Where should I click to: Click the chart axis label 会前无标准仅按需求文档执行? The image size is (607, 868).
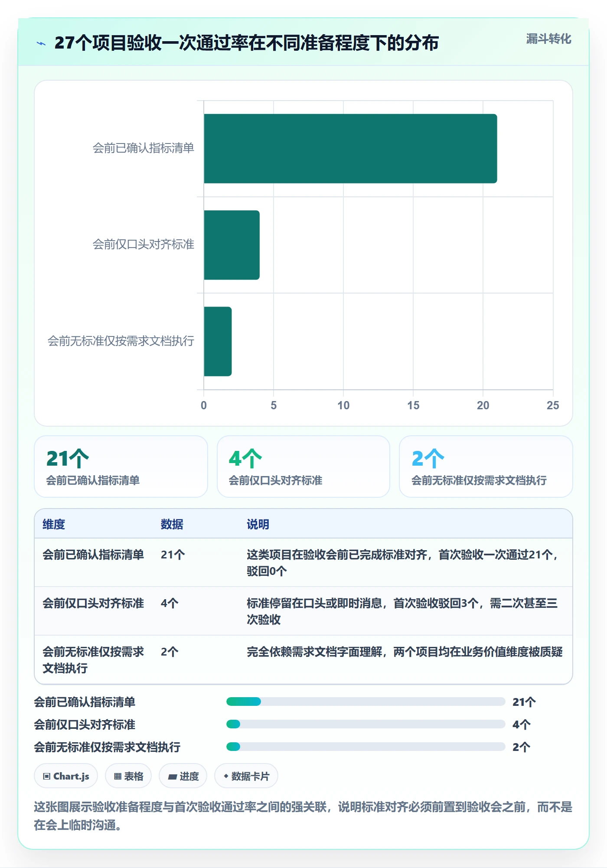point(121,341)
